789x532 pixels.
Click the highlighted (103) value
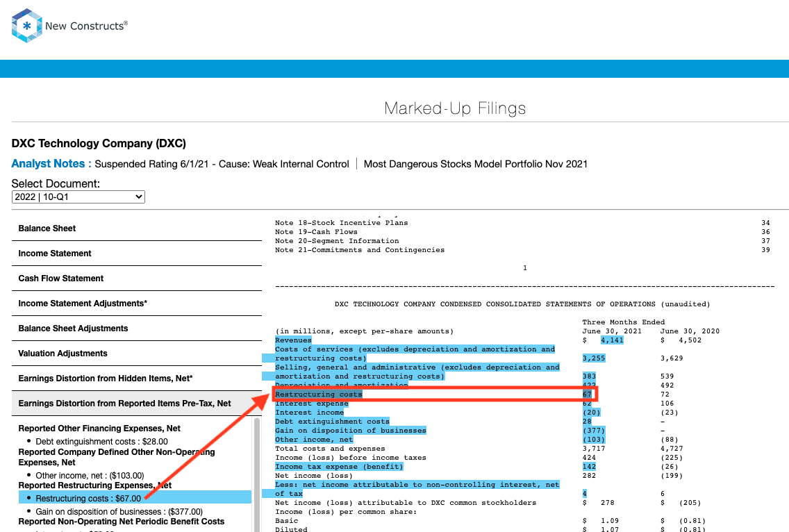pos(594,440)
